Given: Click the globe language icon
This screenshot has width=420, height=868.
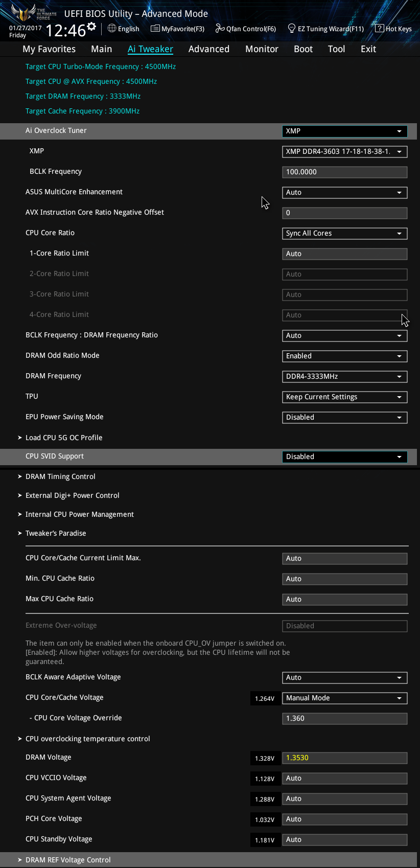Looking at the screenshot, I should [x=112, y=28].
